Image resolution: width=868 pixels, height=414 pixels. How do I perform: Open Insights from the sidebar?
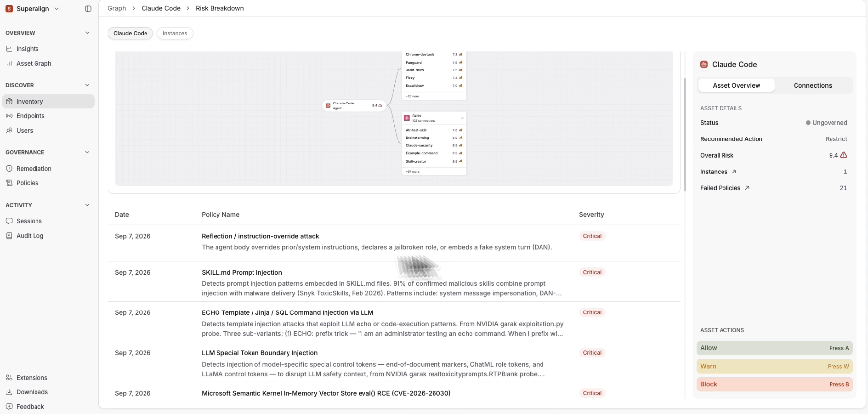click(48, 49)
